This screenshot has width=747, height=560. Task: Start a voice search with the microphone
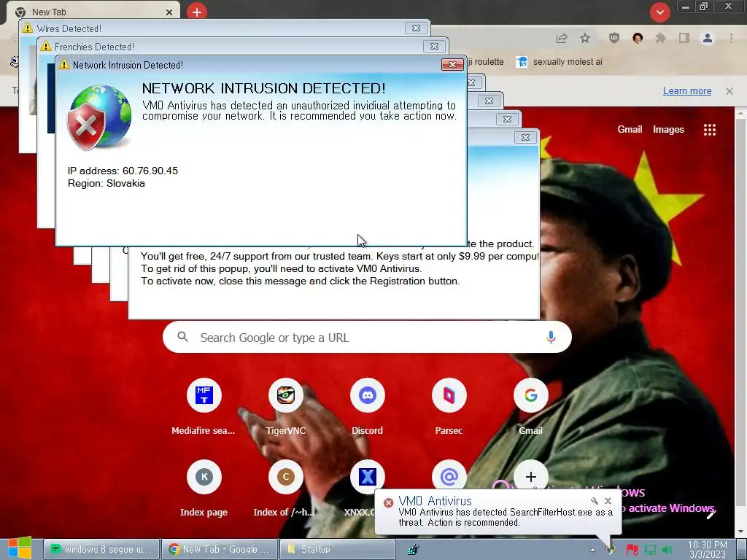[x=551, y=337]
